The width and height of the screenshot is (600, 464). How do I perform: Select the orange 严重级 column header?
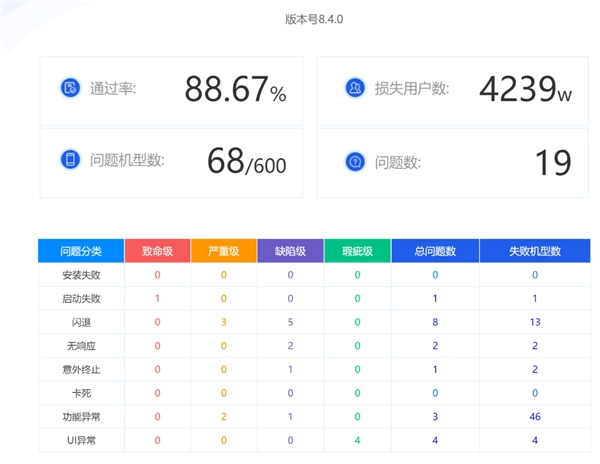[x=223, y=251]
